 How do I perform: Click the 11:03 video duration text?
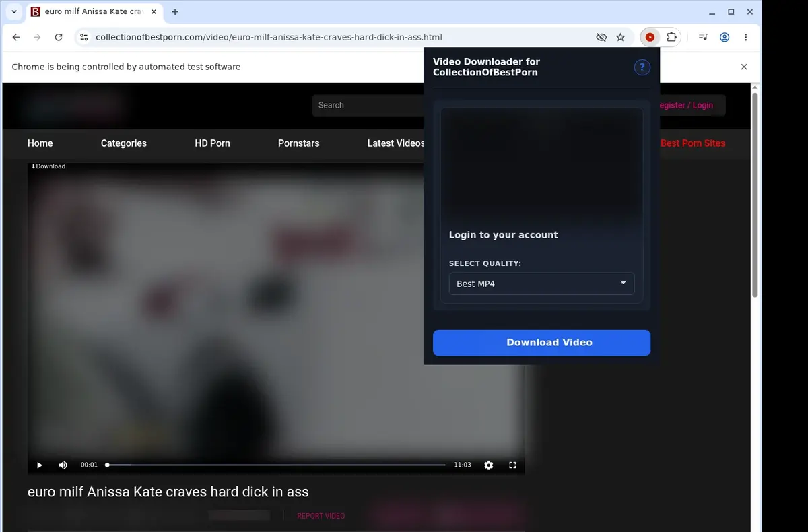[463, 465]
